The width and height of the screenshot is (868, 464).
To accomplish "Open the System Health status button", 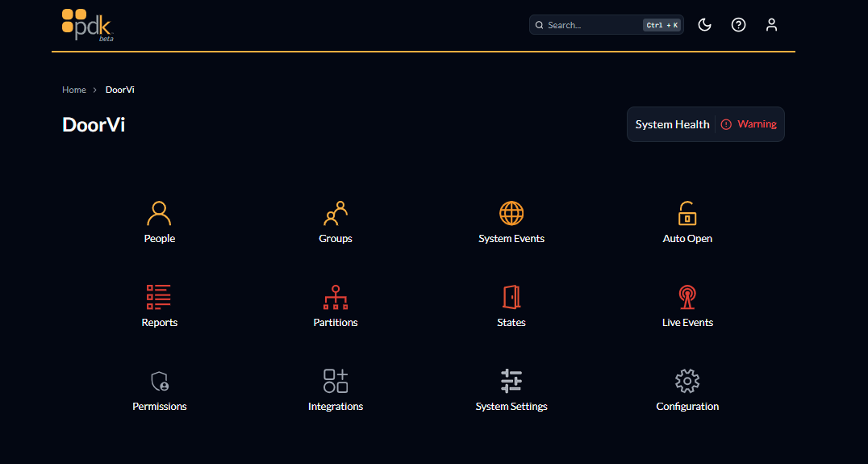I will coord(705,124).
